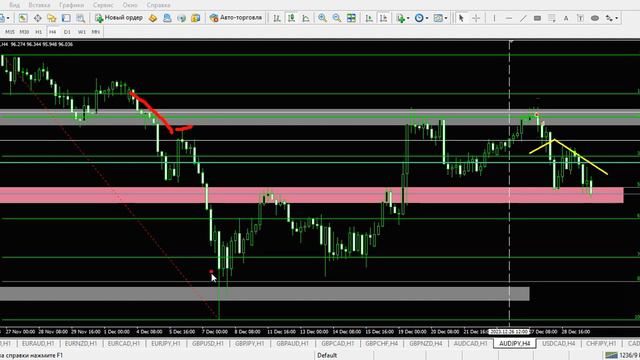Switch timeframe to H1
The image size is (640, 360).
click(38, 32)
